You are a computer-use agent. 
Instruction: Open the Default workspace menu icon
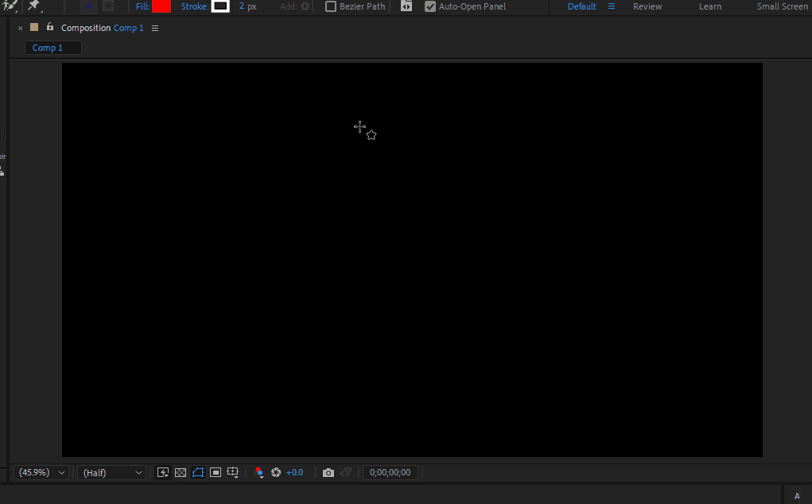[612, 6]
